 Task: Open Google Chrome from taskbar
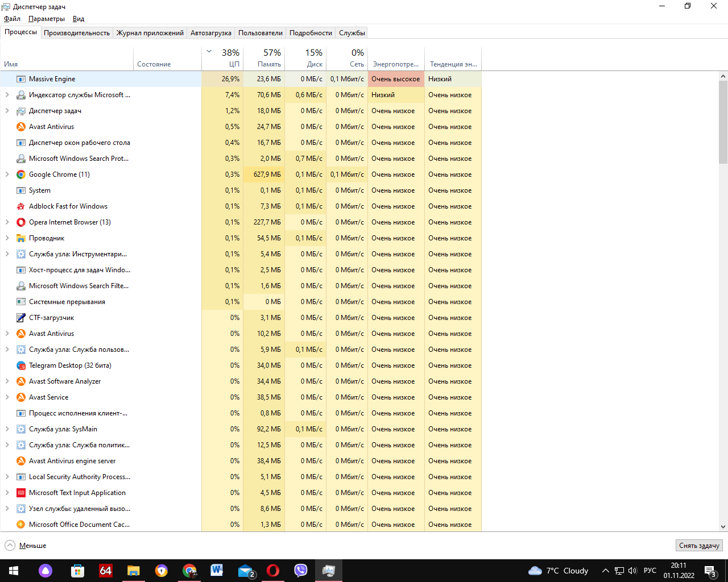[189, 571]
